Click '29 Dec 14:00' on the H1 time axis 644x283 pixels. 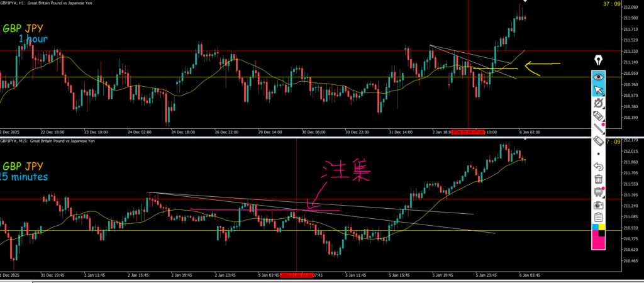tap(270, 132)
